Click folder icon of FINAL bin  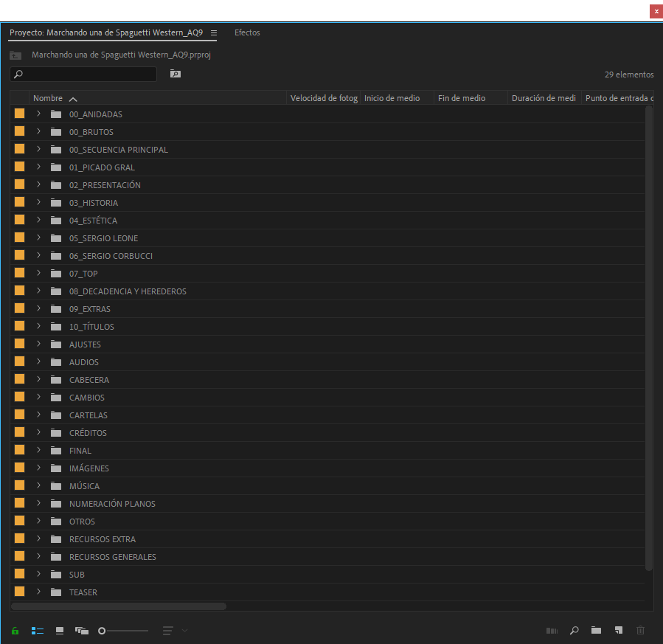[56, 451]
